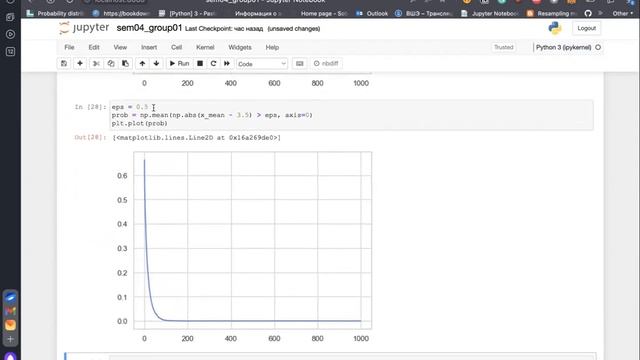Click the kernel idle circle indicator
Viewport: 640px width, 360px height.
pyautogui.click(x=598, y=47)
